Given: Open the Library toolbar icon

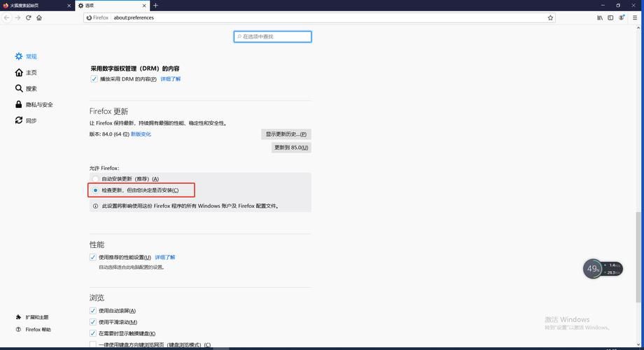Looking at the screenshot, I should 600,17.
